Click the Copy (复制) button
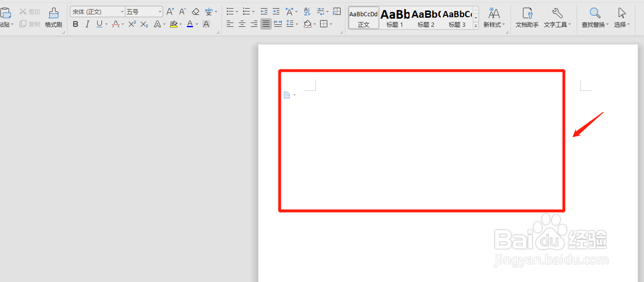 (x=30, y=24)
